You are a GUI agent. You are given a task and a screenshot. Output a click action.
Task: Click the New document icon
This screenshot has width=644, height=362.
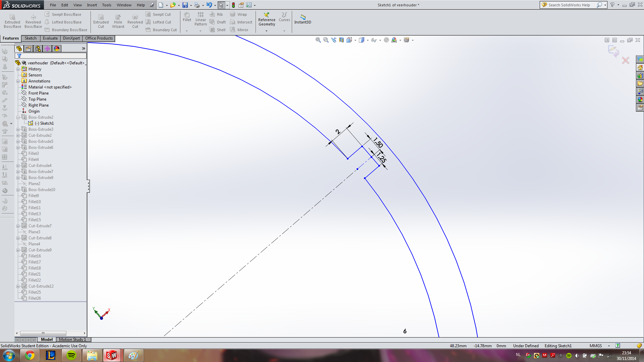[x=161, y=5]
